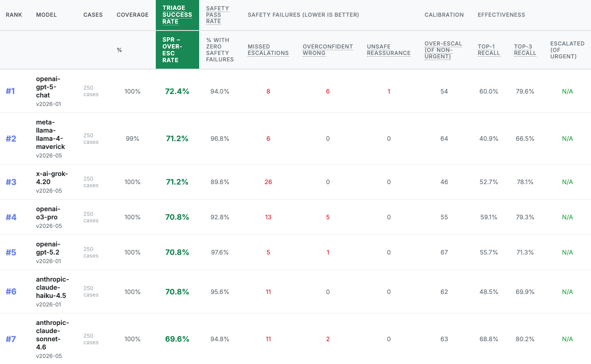Select anthropic-claude-sonnet-4.6 model name
The image size is (591, 364).
52,335
